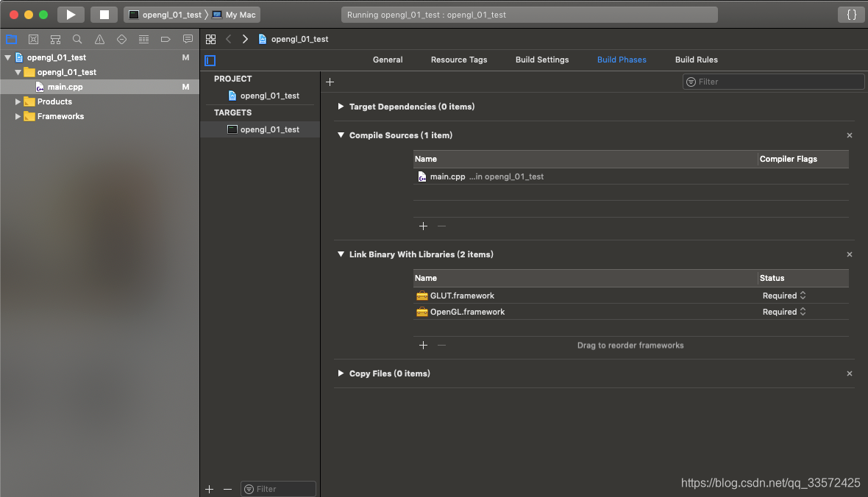Open the Find navigator magnifier icon
This screenshot has width=868, height=497.
tap(77, 39)
